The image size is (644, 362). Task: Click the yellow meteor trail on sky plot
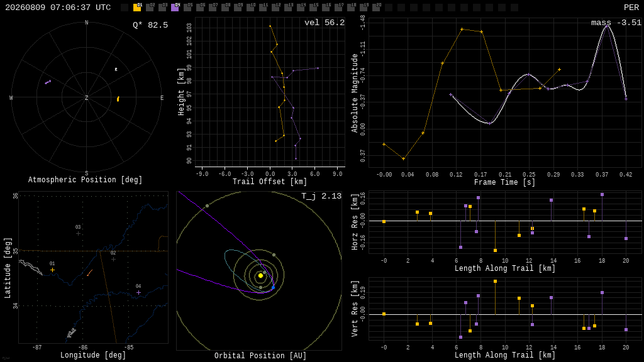pyautogui.click(x=118, y=99)
